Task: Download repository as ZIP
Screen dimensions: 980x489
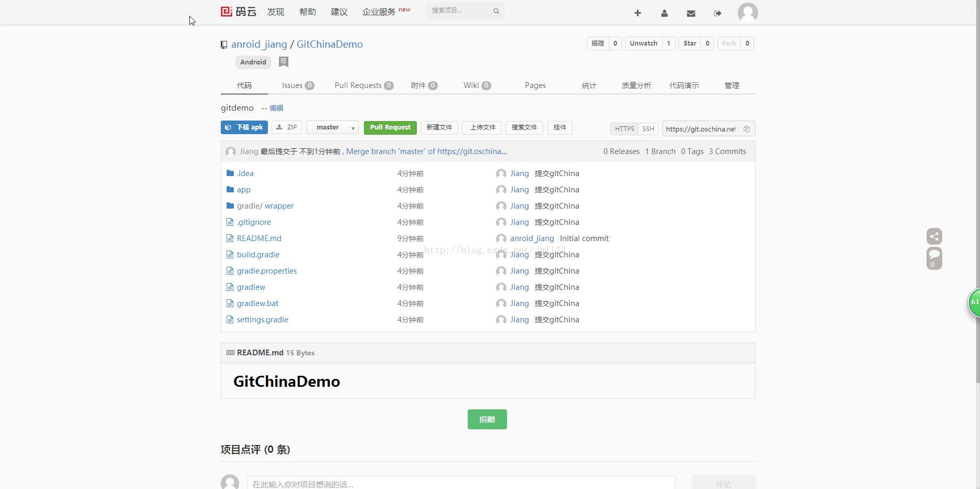Action: tap(287, 127)
